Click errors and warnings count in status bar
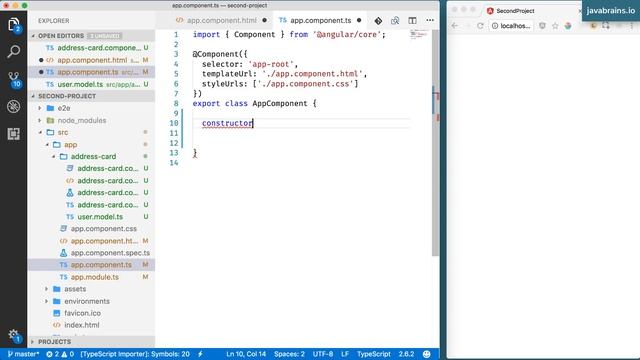The width and height of the screenshot is (640, 360). (60, 354)
